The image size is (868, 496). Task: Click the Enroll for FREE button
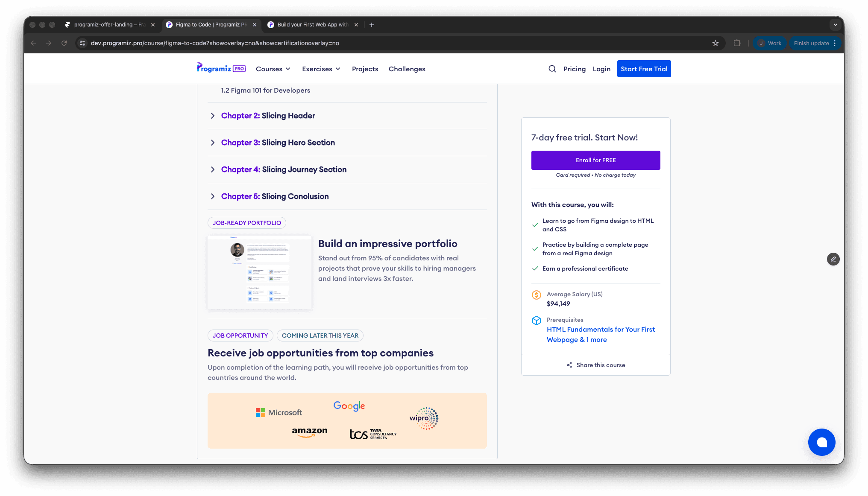(595, 160)
